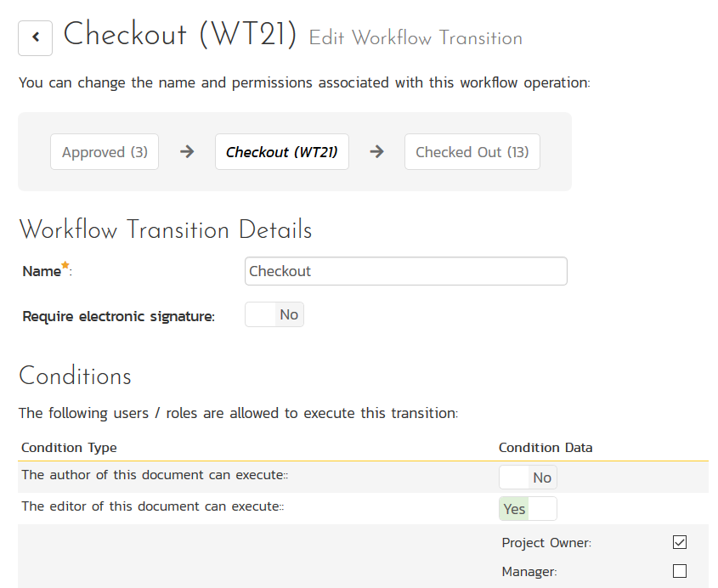Disable editor of document can execute
This screenshot has height=588, width=718.
[528, 509]
